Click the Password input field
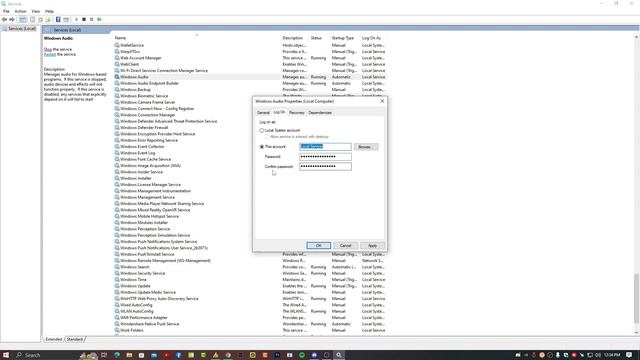Viewport: 640px width, 360px height. 325,156
